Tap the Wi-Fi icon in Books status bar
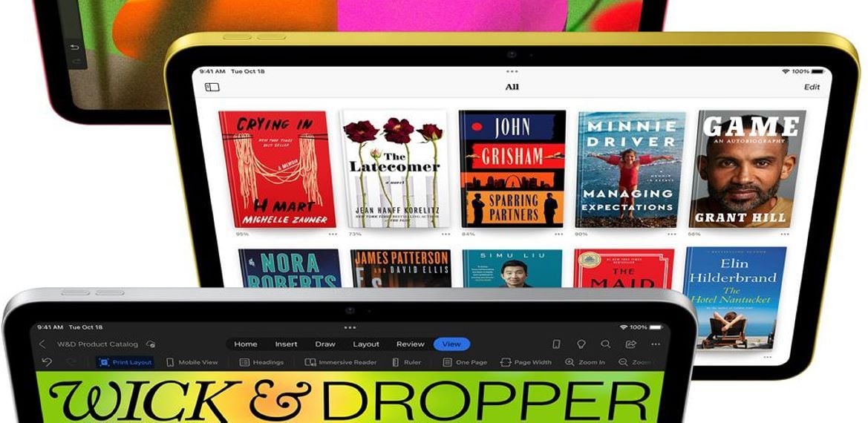 (786, 71)
